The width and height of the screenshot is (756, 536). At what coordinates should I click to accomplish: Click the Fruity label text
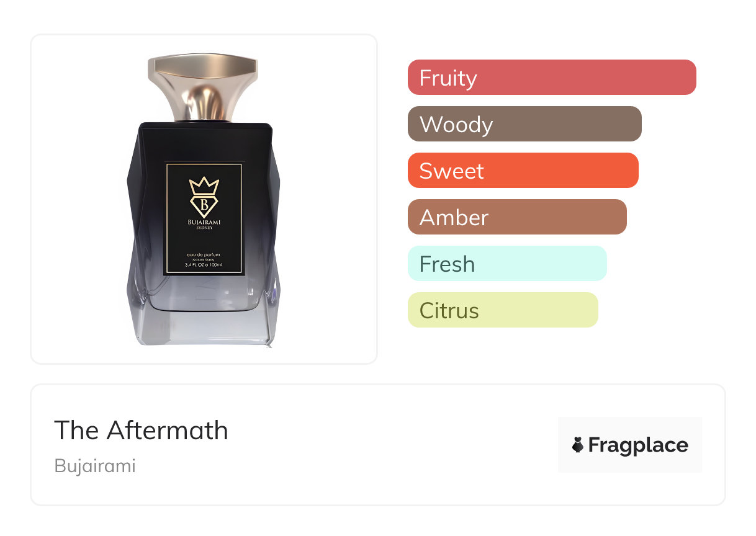(448, 78)
